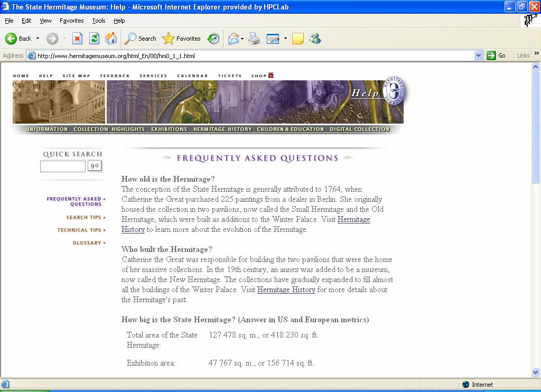Click the sepia staircase banner image
Viewport: 541px width, 392px height.
59,102
